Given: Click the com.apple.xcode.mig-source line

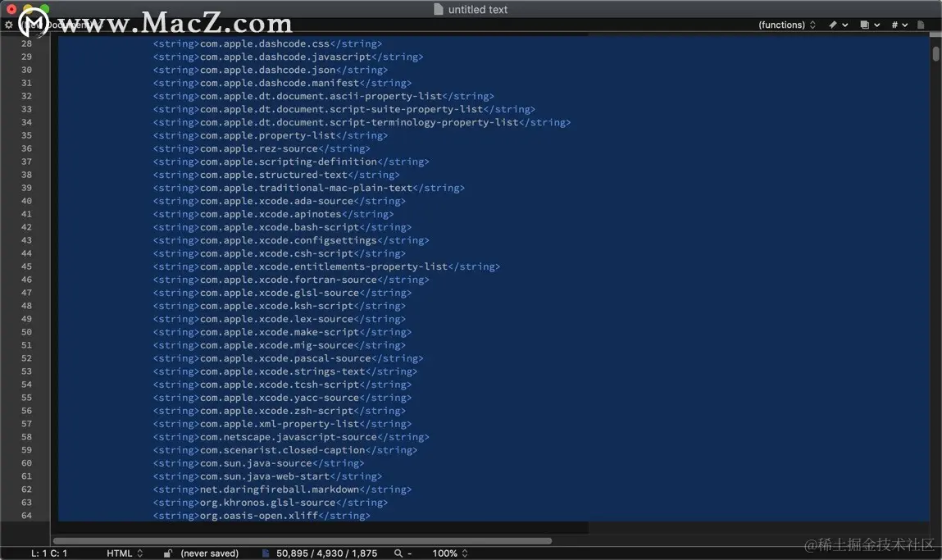Looking at the screenshot, I should click(x=279, y=345).
